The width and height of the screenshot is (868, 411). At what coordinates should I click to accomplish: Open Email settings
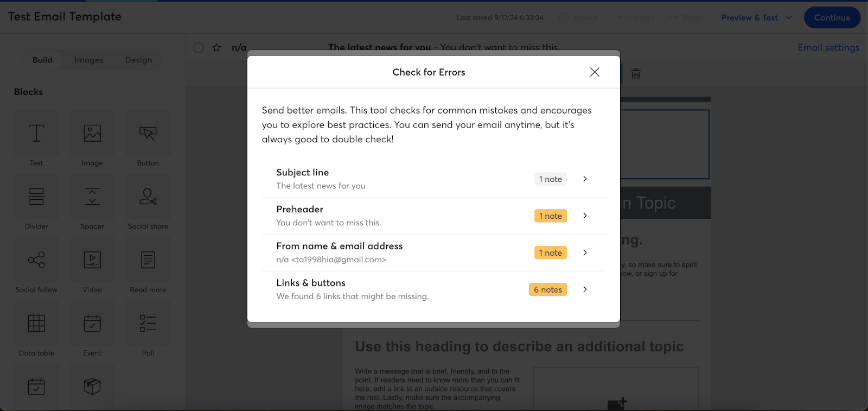(x=828, y=48)
